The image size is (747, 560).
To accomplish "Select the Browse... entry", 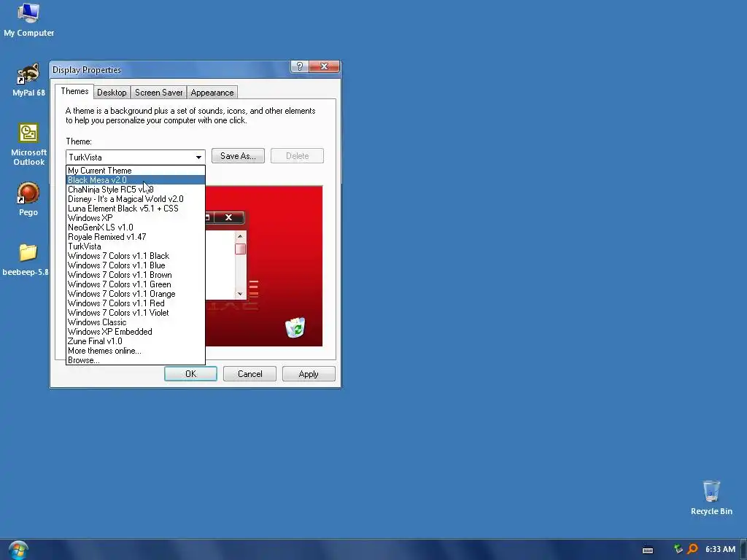I will click(135, 360).
